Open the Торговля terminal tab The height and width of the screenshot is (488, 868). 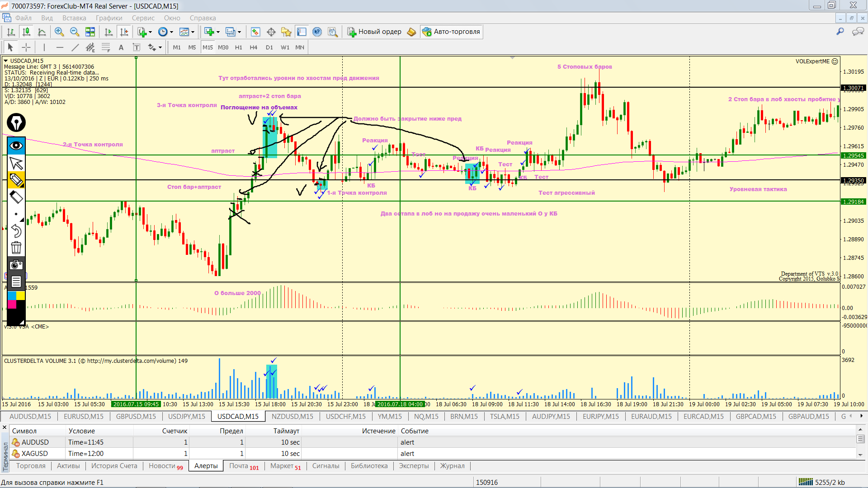31,466
